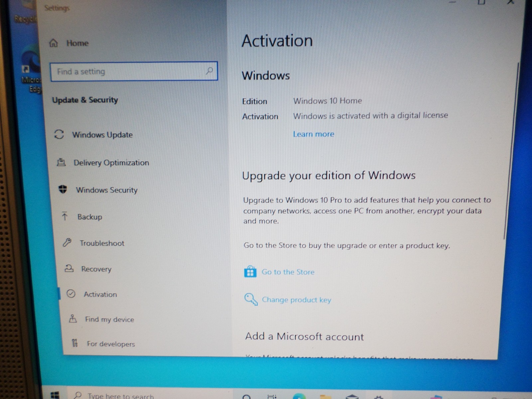Click the Windows 10 Home edition text

[328, 100]
